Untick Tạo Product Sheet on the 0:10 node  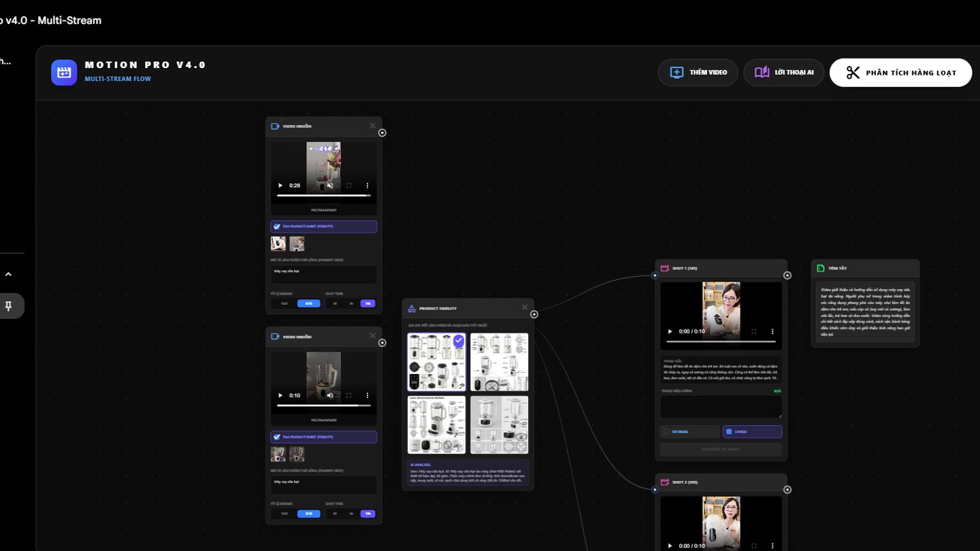coord(277,437)
